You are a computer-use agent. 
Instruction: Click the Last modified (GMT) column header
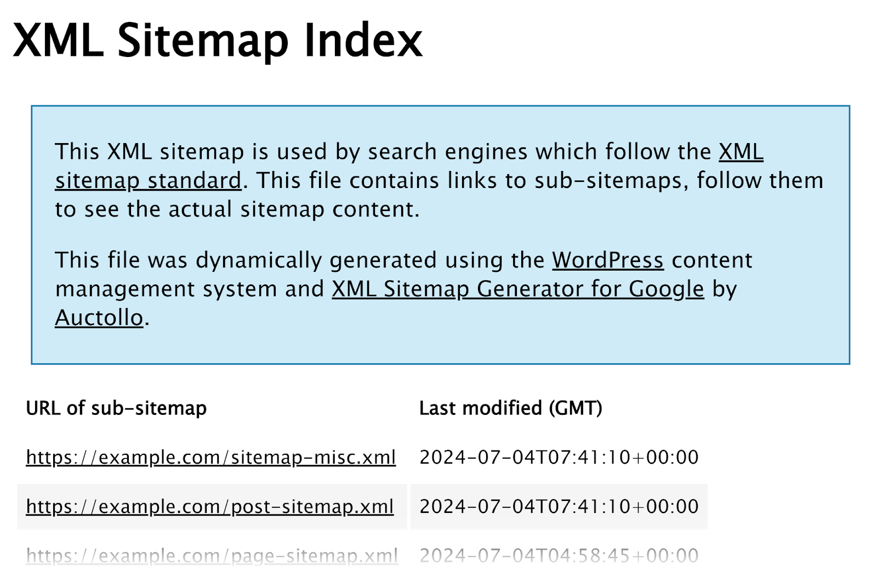pos(511,408)
